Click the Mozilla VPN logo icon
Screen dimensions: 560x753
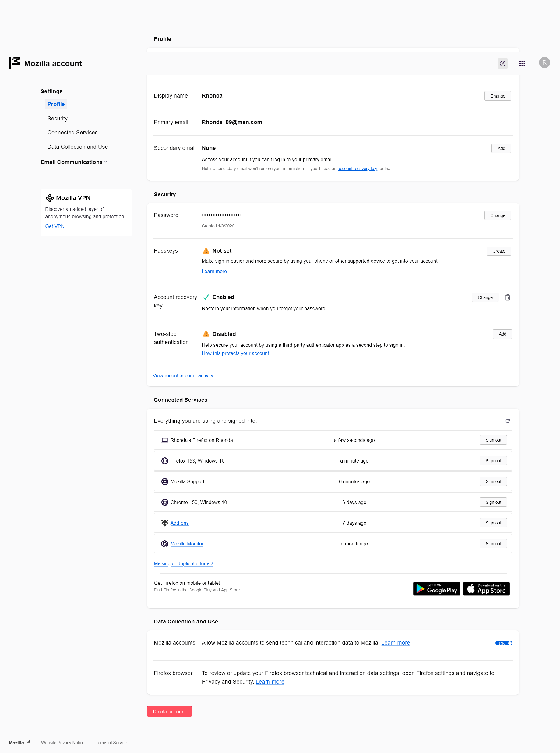(50, 198)
